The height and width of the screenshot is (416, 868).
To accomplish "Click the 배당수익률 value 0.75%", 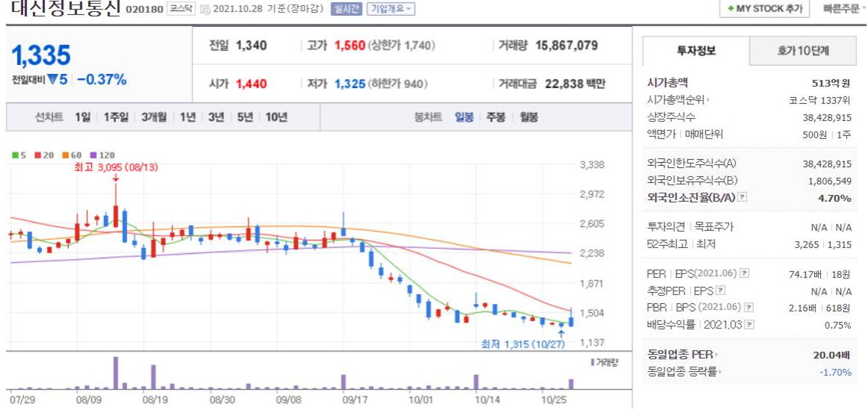I will click(x=838, y=325).
